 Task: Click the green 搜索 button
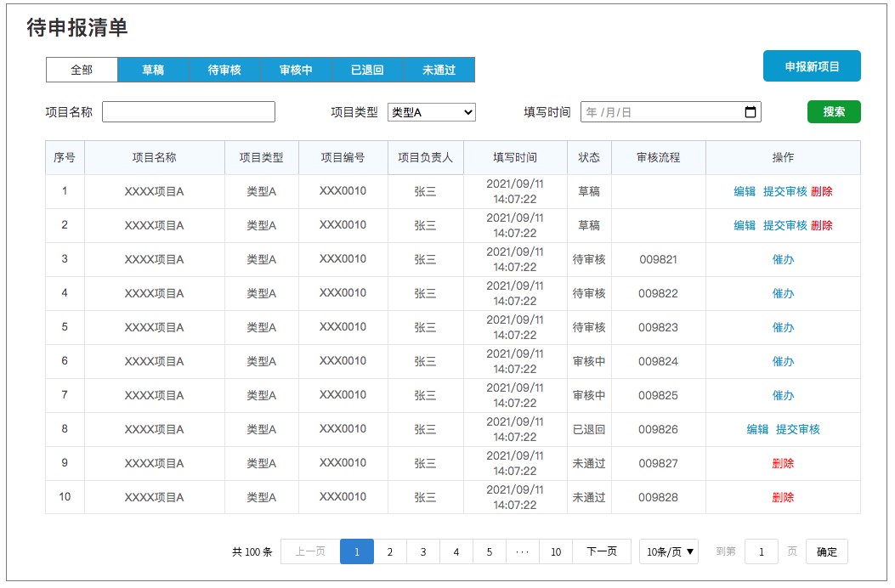coord(834,112)
